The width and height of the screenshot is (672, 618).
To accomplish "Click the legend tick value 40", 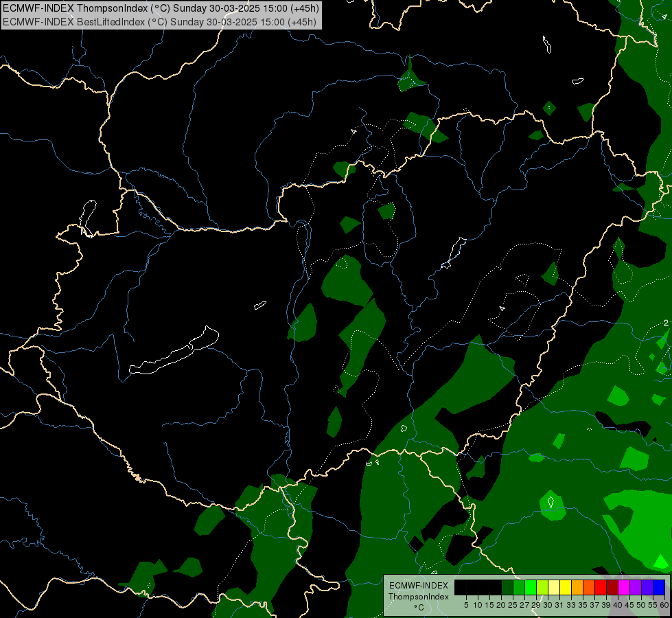I will click(x=618, y=605).
